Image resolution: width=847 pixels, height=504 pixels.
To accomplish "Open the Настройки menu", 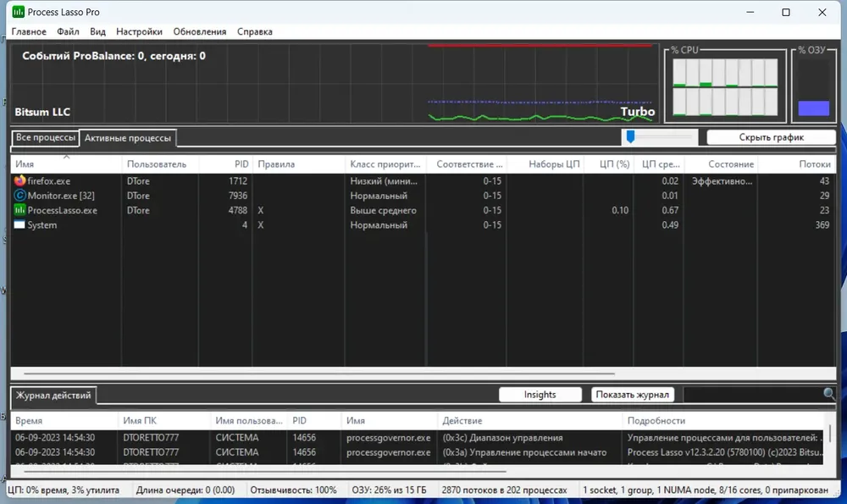I will 139,31.
